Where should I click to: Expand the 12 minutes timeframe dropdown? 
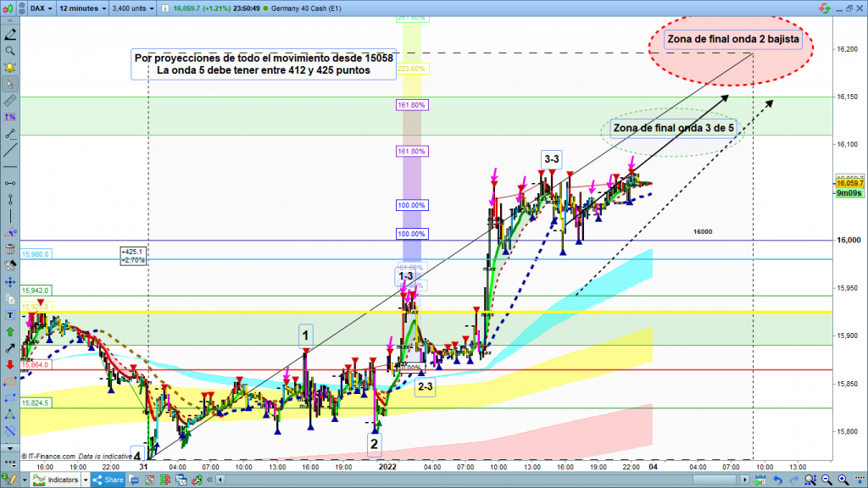[x=81, y=9]
